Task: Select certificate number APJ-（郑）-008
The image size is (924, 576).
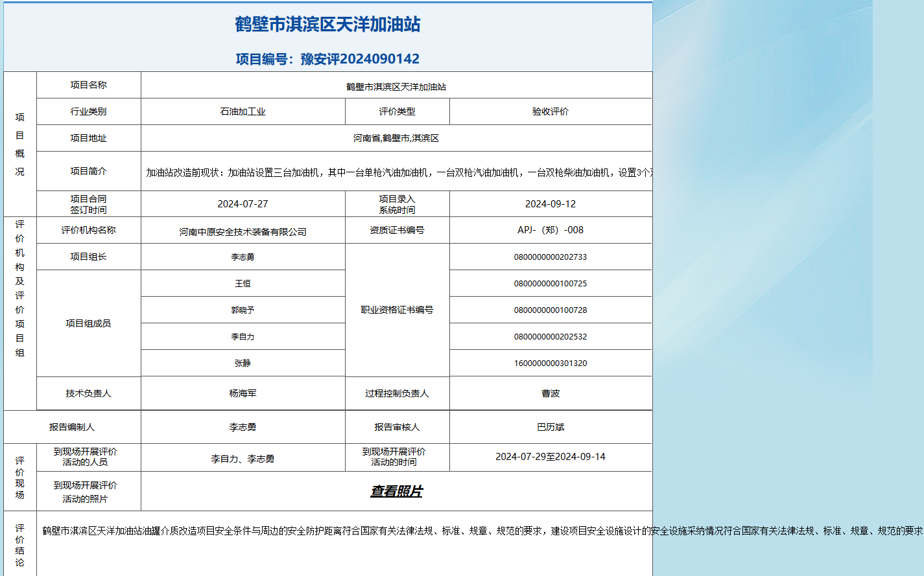Action: tap(551, 230)
